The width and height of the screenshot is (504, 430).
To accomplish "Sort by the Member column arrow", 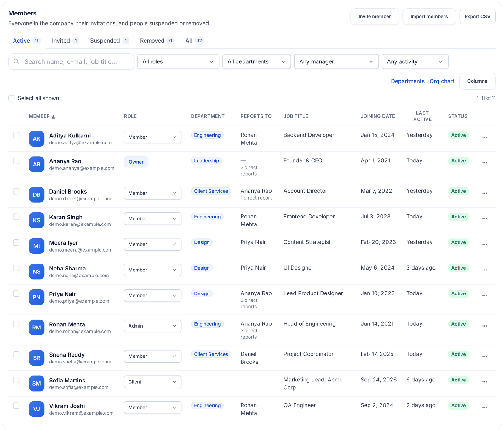I will point(53,117).
